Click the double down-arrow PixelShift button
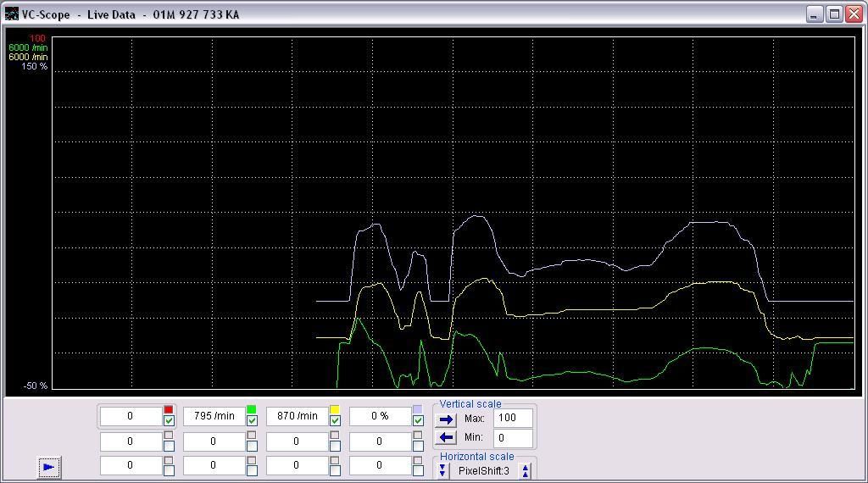Screen dimensions: 868x483 coord(442,470)
